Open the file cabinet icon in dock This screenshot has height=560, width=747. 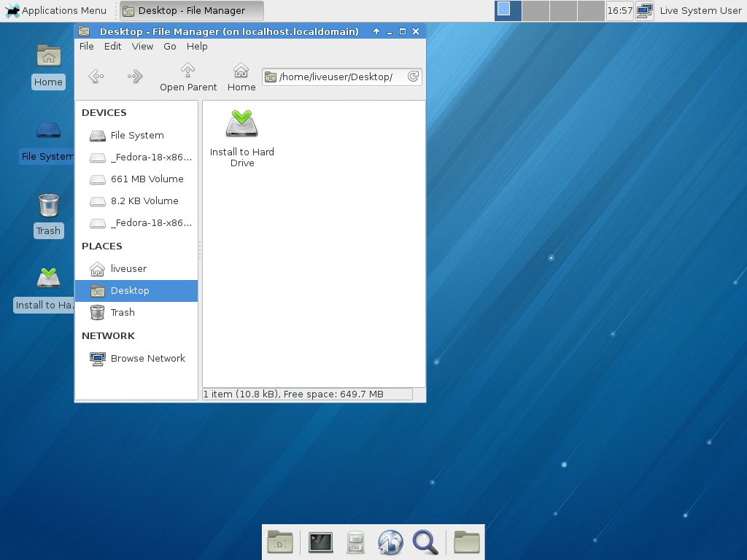point(355,542)
